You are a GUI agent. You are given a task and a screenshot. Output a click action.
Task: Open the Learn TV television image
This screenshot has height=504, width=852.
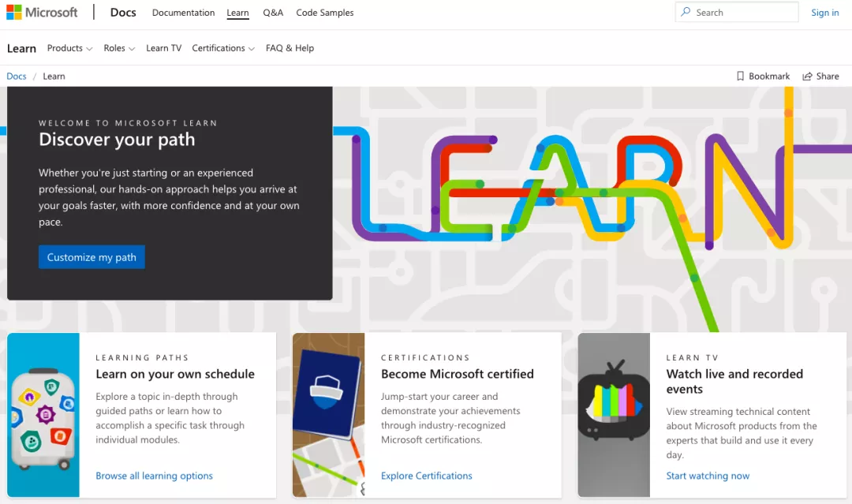click(x=614, y=415)
